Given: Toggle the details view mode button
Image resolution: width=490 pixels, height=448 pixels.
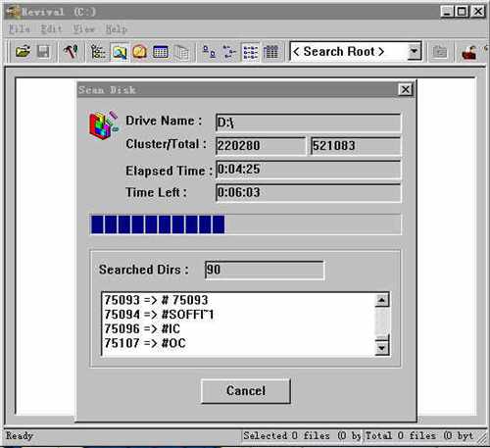Looking at the screenshot, I should 271,52.
